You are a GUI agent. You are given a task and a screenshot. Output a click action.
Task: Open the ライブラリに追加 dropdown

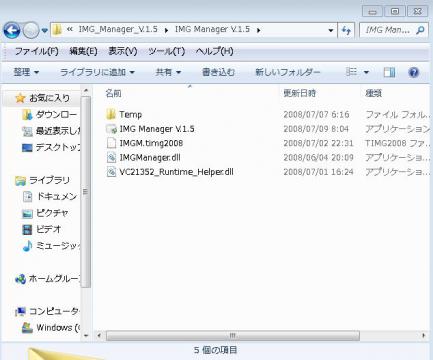point(97,72)
